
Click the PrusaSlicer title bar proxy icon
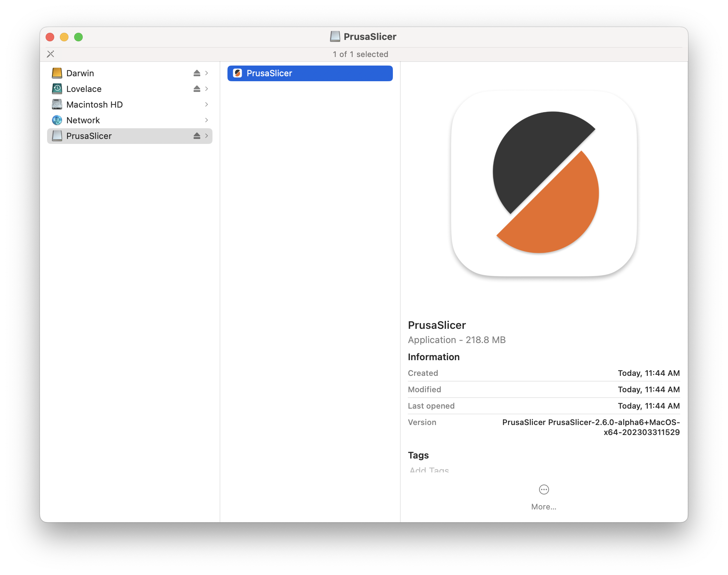335,37
